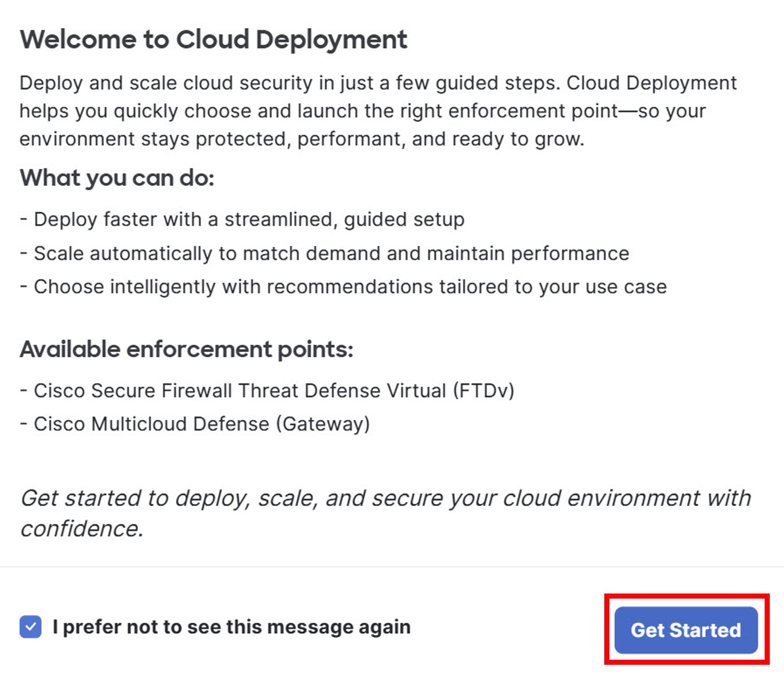Viewport: 784px width, 677px height.
Task: Select the 'Scale automatically' bullet point
Action: (x=325, y=252)
